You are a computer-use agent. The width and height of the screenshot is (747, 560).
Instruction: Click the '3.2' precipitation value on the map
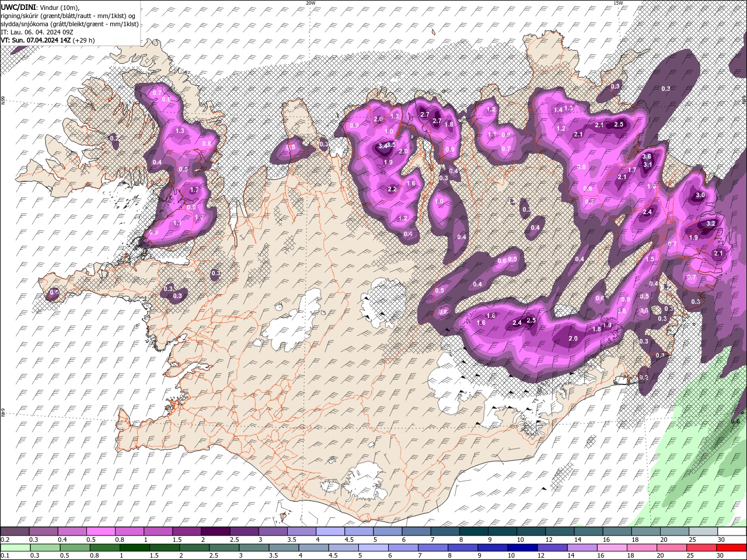tap(711, 223)
